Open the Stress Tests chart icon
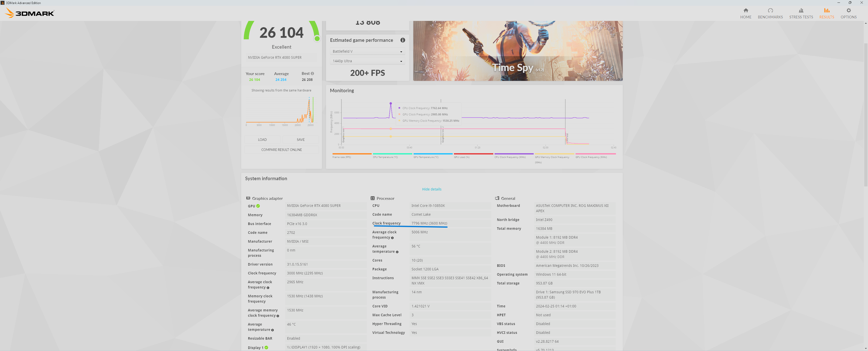The image size is (868, 351). click(801, 10)
